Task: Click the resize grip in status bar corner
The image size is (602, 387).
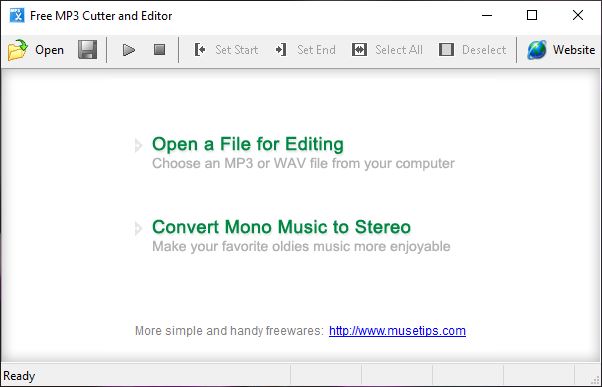Action: click(x=595, y=380)
